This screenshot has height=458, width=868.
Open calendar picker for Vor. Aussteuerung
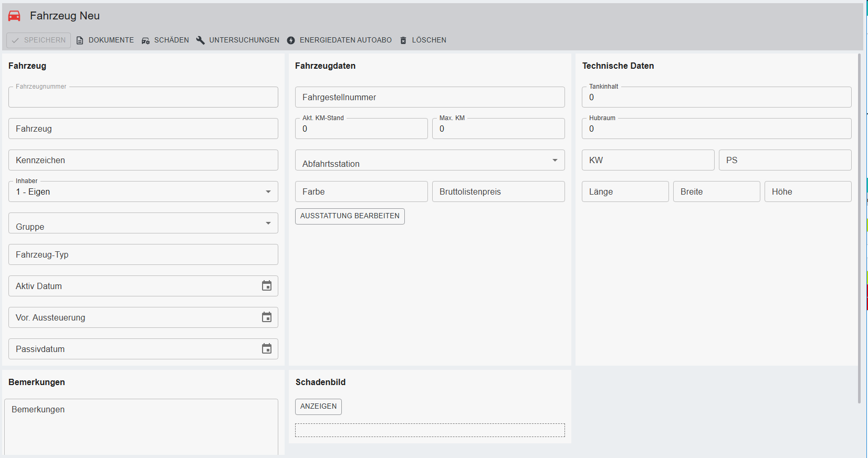click(267, 317)
